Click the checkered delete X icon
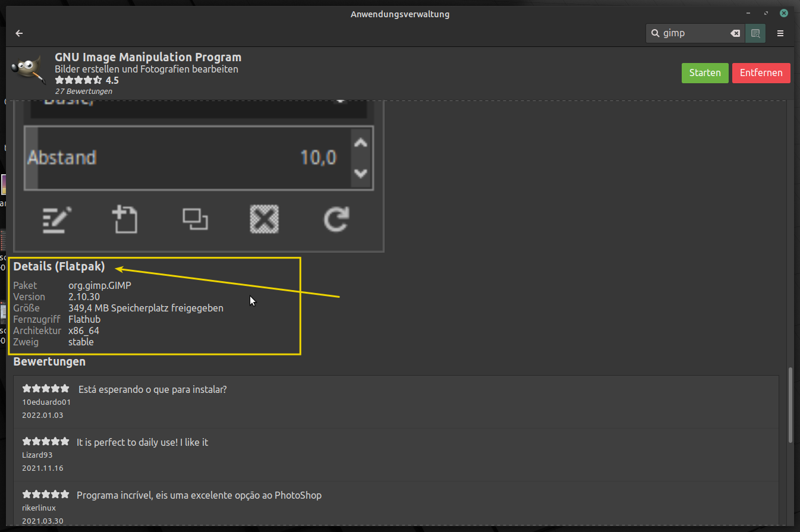This screenshot has width=800, height=532. click(264, 220)
